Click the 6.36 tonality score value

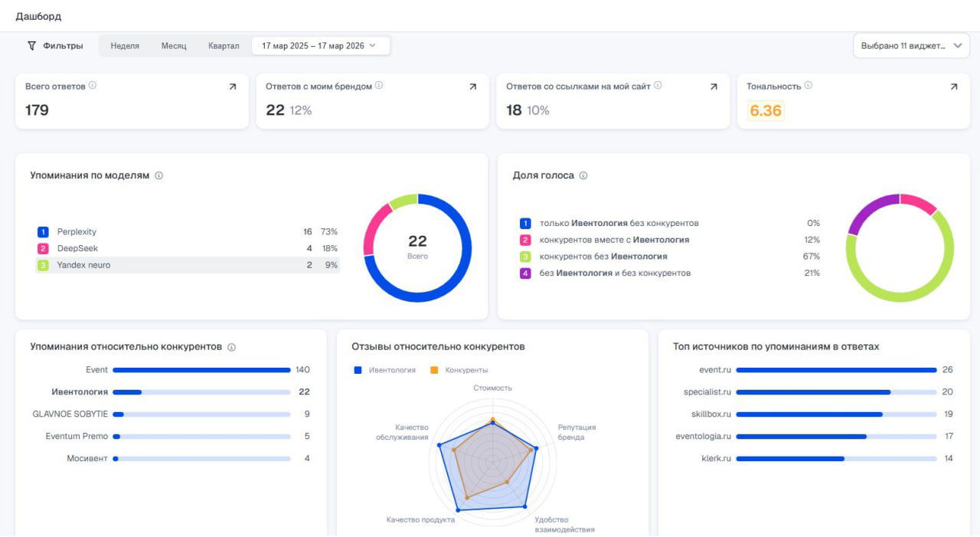point(766,111)
